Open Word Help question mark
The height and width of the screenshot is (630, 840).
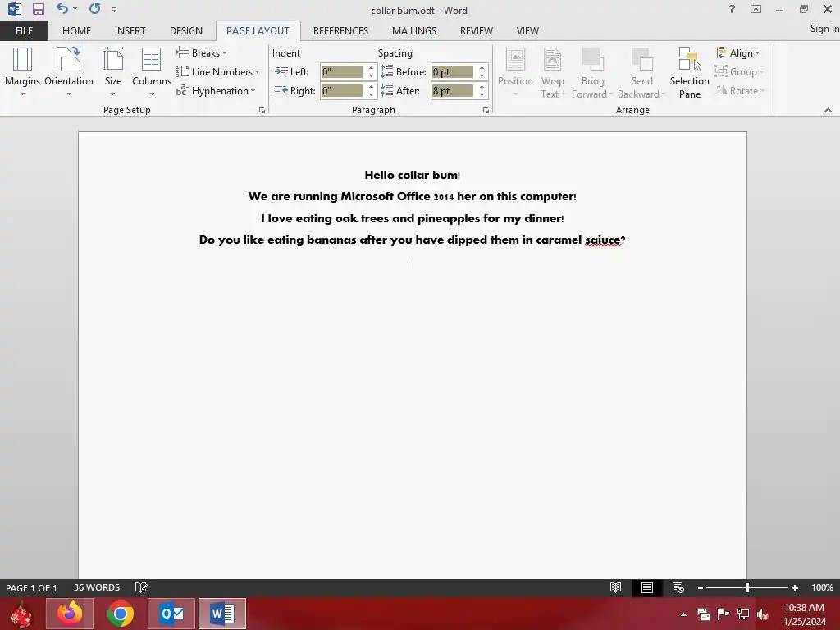732,9
